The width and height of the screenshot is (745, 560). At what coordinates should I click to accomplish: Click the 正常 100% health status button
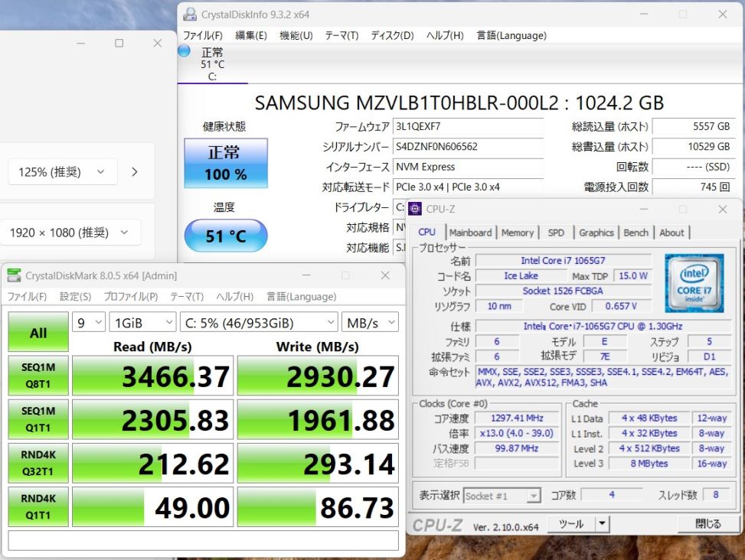click(x=226, y=163)
